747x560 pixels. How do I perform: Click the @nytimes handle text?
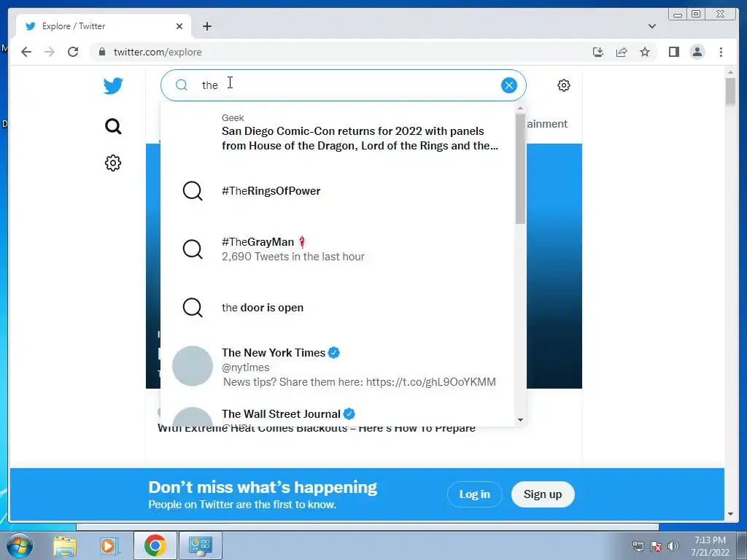tap(245, 367)
